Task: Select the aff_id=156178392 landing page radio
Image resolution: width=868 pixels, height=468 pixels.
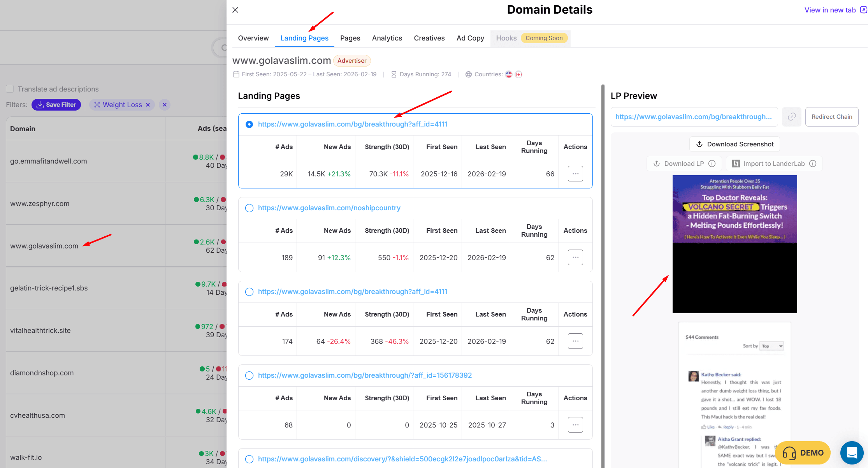Action: coord(249,375)
